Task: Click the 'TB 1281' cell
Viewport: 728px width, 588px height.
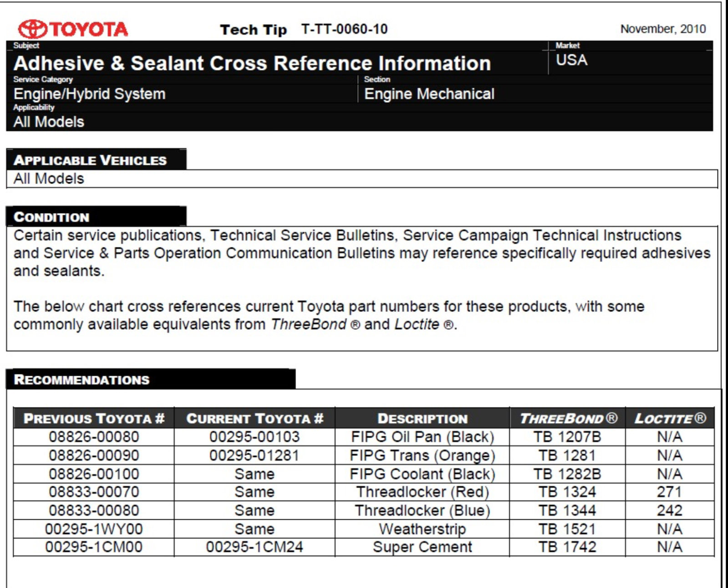Action: [567, 455]
